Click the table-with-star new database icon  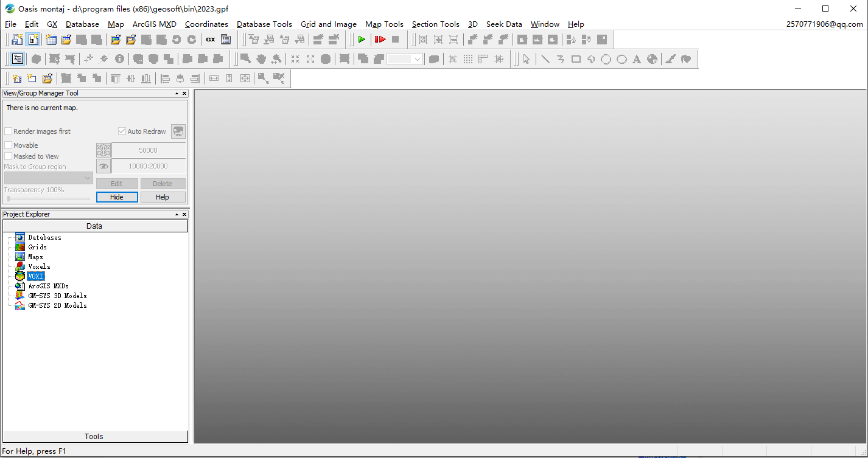point(51,40)
